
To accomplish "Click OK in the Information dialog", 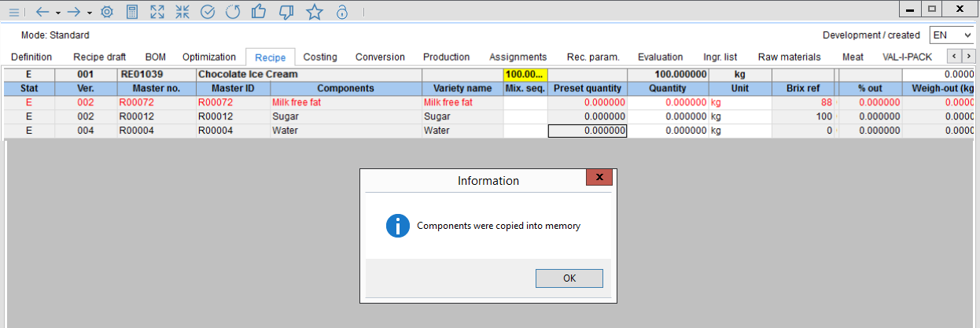I will tap(569, 278).
